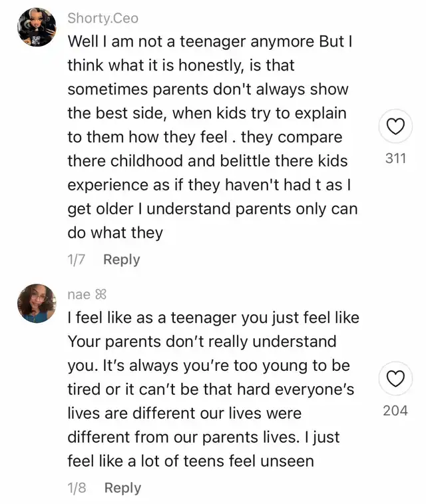Click the text 'tired or it can't be that hard'

[x=168, y=389]
